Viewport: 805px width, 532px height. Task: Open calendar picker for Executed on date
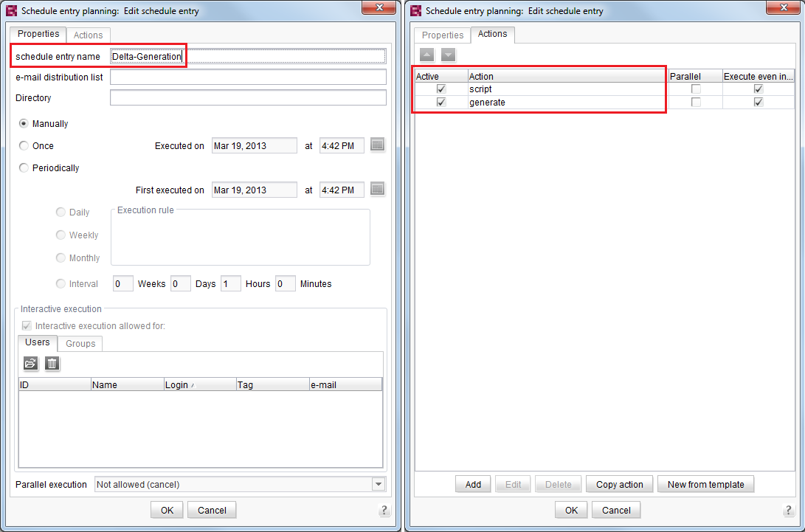tap(377, 145)
